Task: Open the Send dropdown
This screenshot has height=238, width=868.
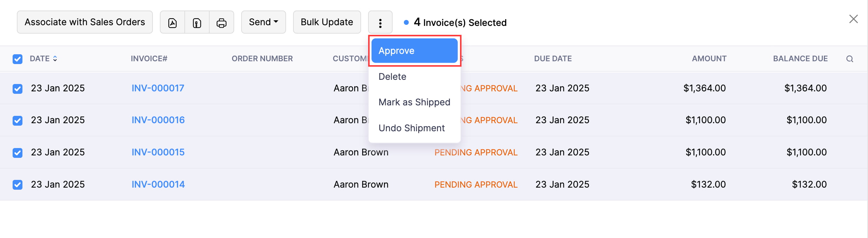Action: pos(263,22)
